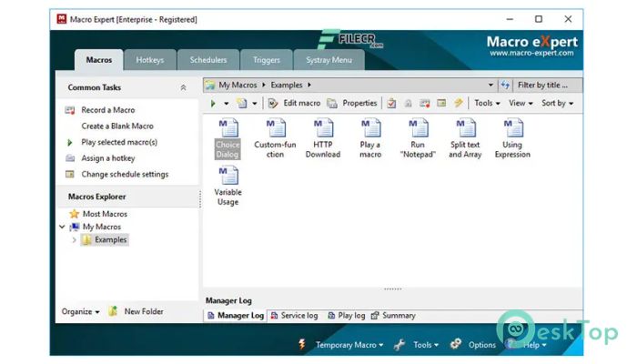
Task: Click the scheduler window toolbar icon
Action: 441,103
